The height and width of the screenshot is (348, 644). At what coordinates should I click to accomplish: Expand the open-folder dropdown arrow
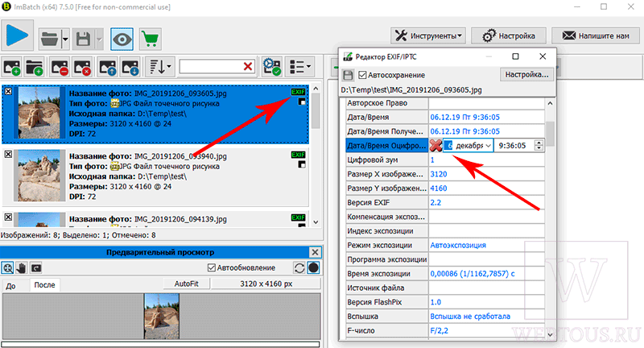[x=65, y=39]
